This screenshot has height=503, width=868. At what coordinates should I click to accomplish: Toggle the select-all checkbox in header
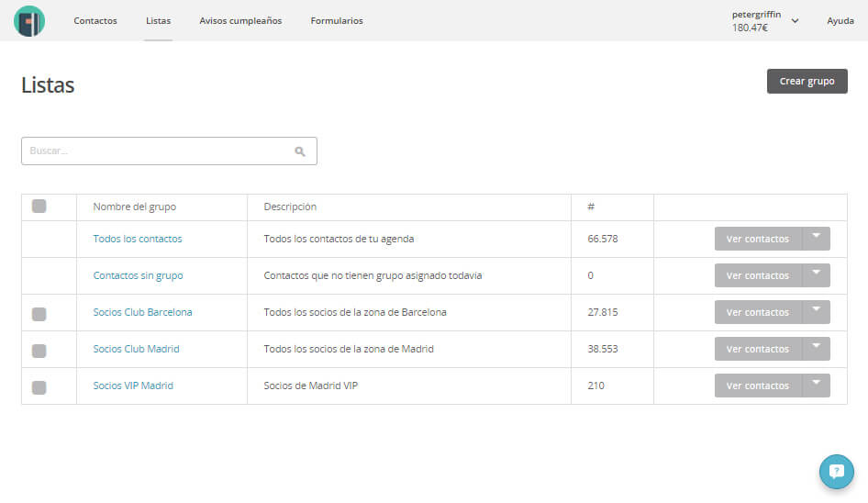coord(39,207)
